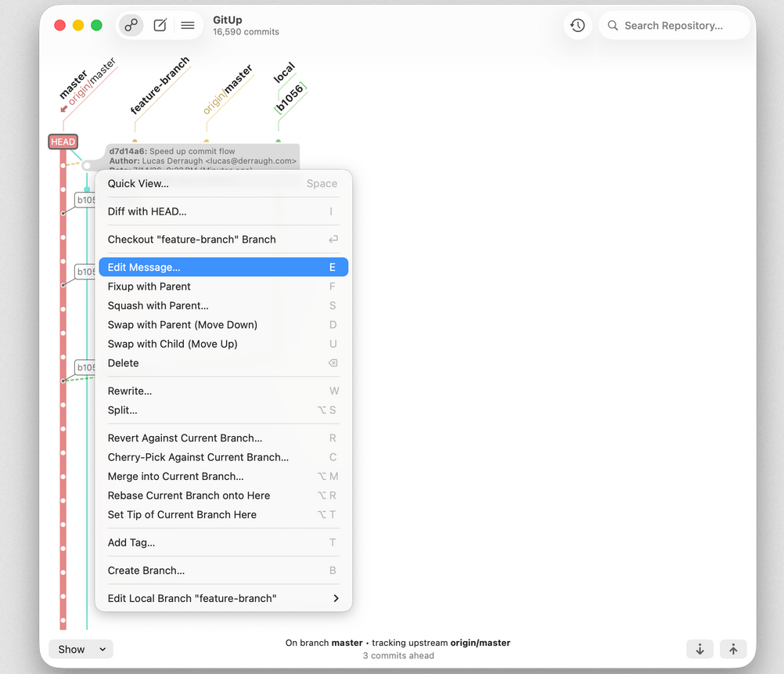Click the "3 commits ahead" status text
784x674 pixels.
point(398,655)
